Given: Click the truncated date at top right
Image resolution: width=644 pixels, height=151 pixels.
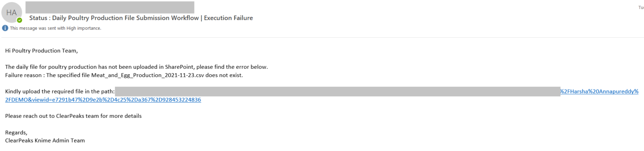Looking at the screenshot, I should 641,7.
